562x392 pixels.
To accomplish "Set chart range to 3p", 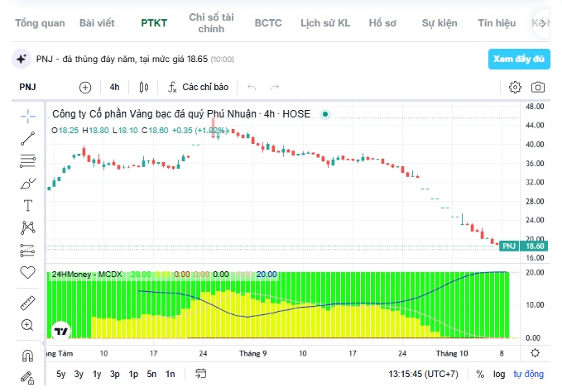I will coord(115,374).
